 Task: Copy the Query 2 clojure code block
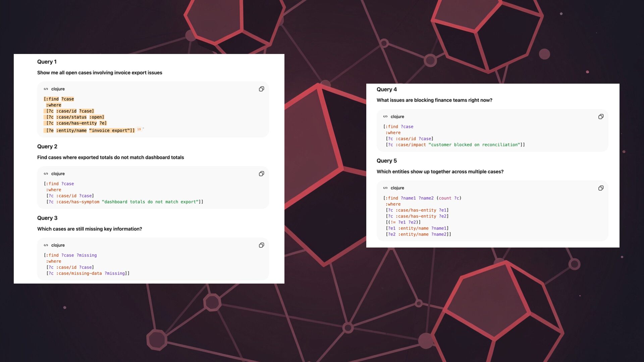pyautogui.click(x=261, y=174)
